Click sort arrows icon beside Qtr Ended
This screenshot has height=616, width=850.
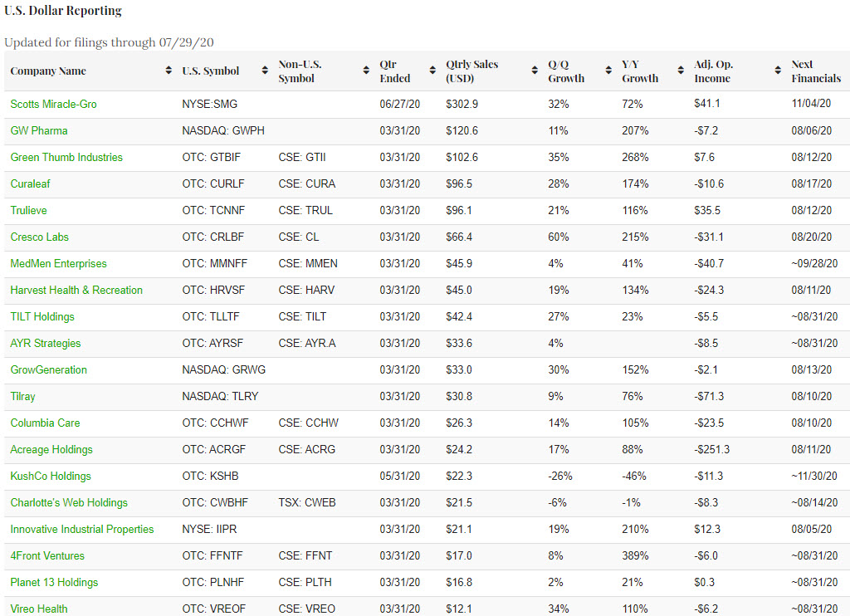[x=432, y=71]
